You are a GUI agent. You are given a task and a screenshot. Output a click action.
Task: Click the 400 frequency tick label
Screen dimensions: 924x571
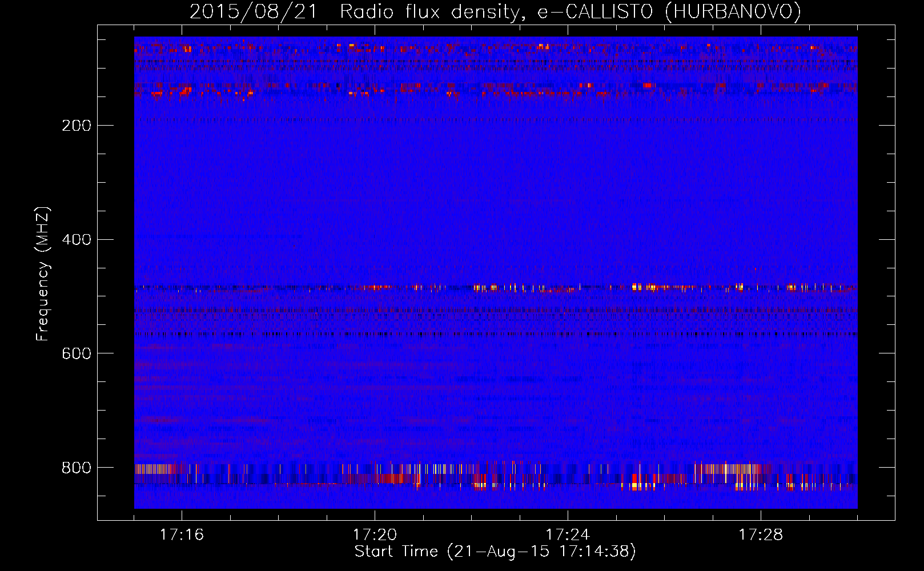77,240
